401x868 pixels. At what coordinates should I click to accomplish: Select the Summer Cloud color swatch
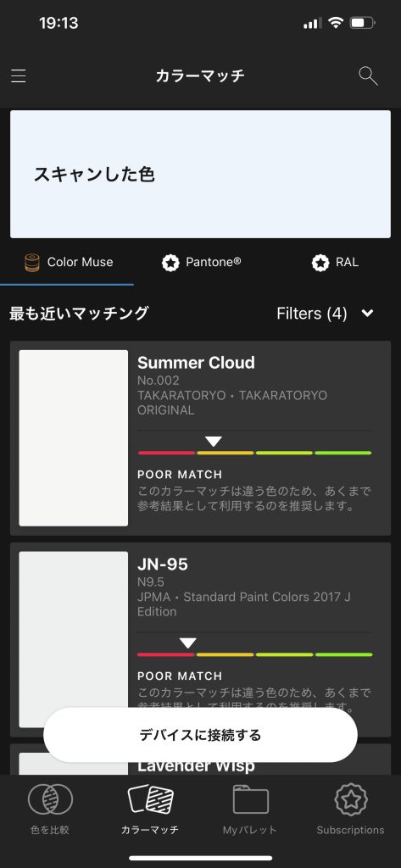pos(74,438)
